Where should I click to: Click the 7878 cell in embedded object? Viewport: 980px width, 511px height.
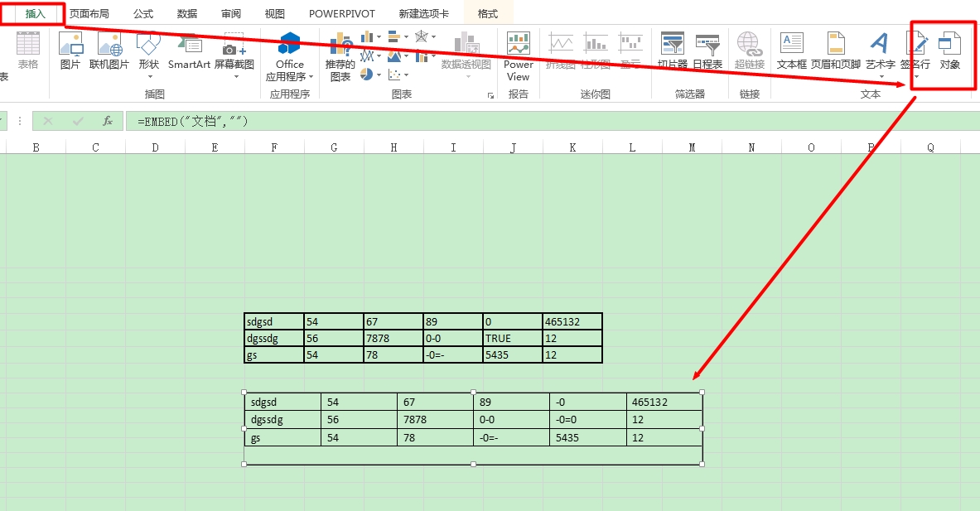[435, 420]
